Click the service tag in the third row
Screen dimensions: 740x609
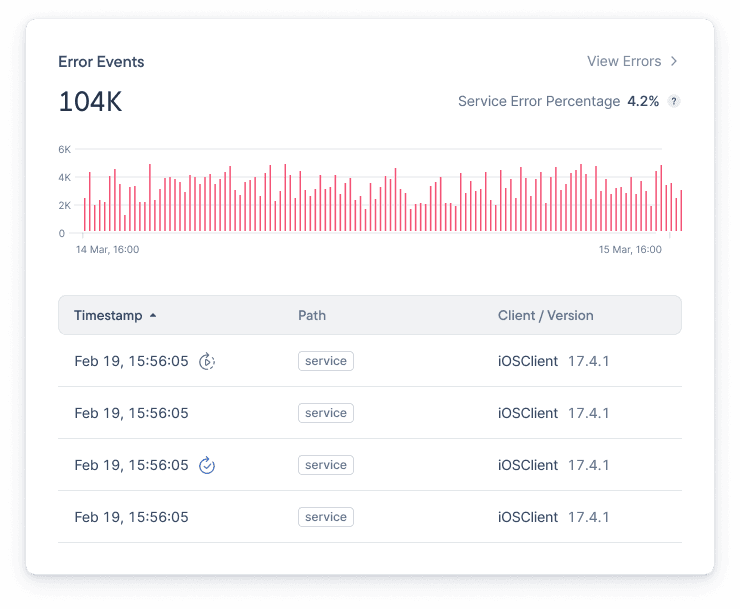(x=325, y=465)
